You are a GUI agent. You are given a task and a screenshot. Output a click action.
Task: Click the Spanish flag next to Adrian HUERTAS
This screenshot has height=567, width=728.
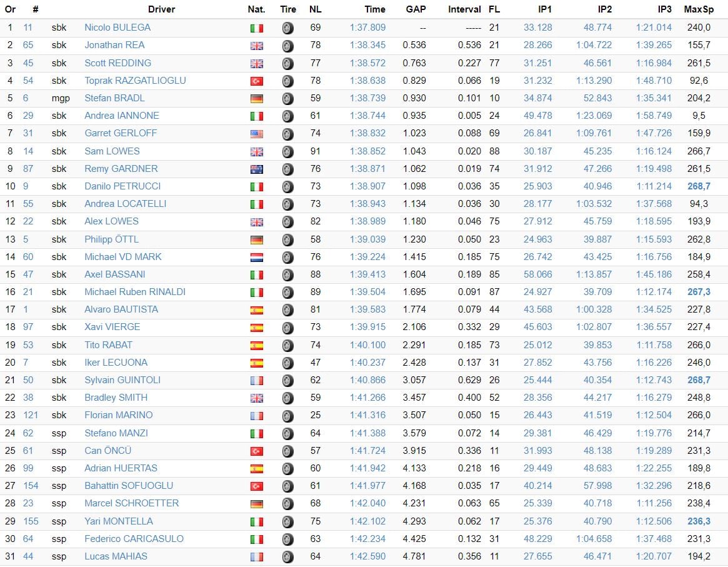[x=256, y=469]
